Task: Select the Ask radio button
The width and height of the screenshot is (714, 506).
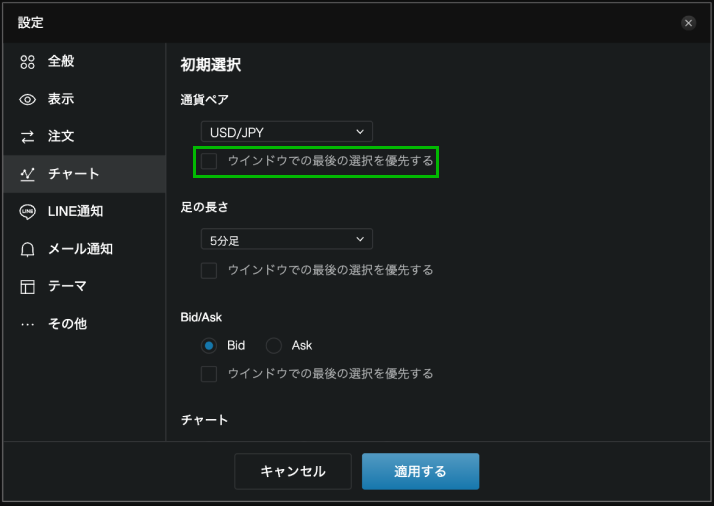Action: click(274, 345)
